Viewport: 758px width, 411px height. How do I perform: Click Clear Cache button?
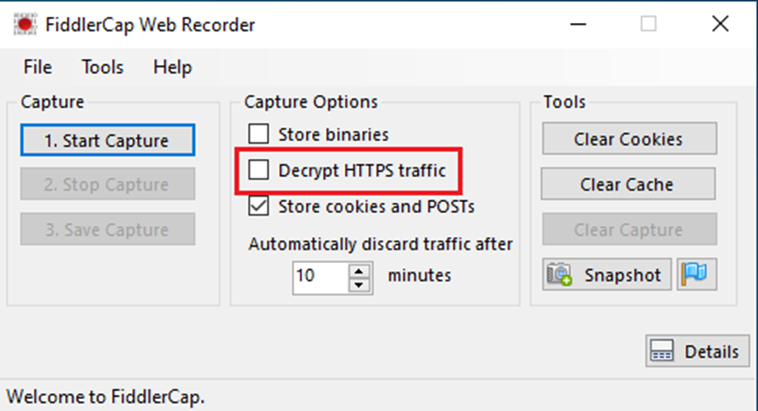click(628, 184)
